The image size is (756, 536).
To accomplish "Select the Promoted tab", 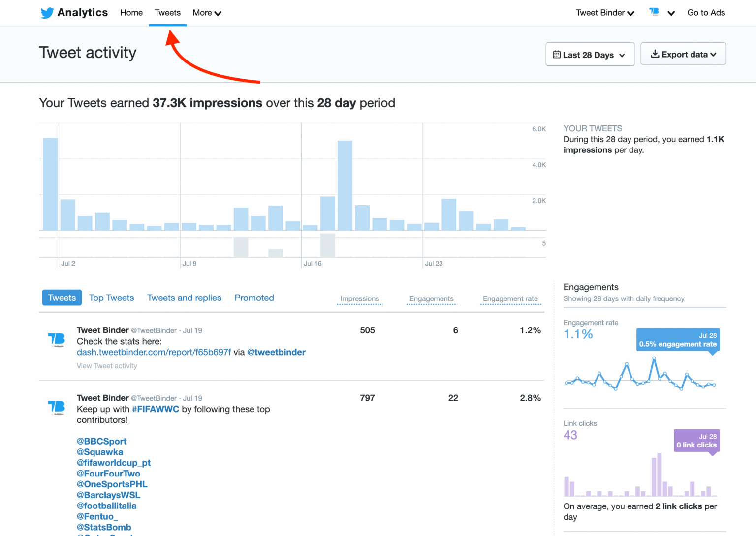I will pyautogui.click(x=254, y=298).
